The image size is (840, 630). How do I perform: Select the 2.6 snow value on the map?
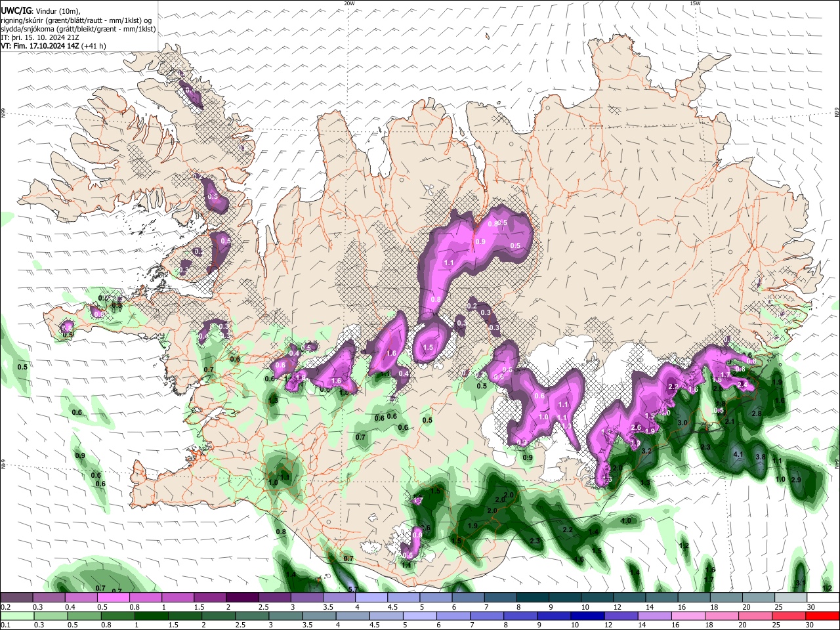click(x=635, y=427)
